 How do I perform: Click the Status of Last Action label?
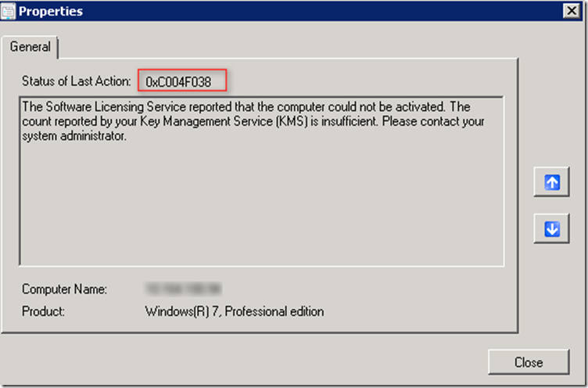pos(75,81)
